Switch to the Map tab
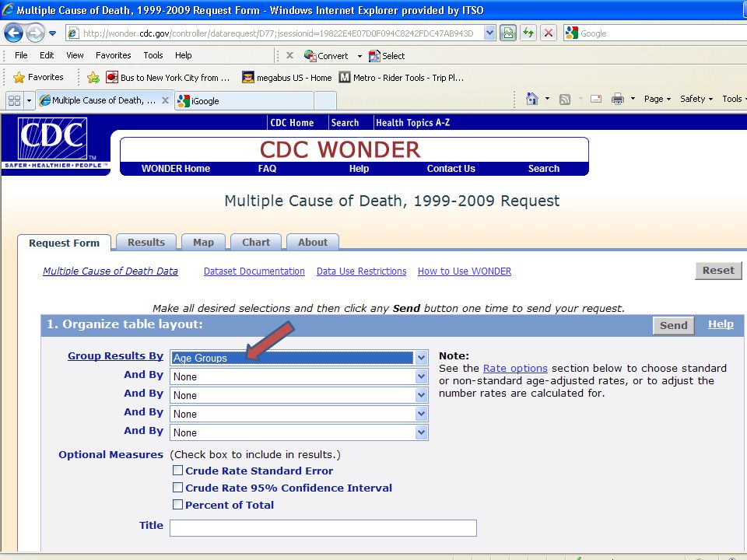 point(203,242)
